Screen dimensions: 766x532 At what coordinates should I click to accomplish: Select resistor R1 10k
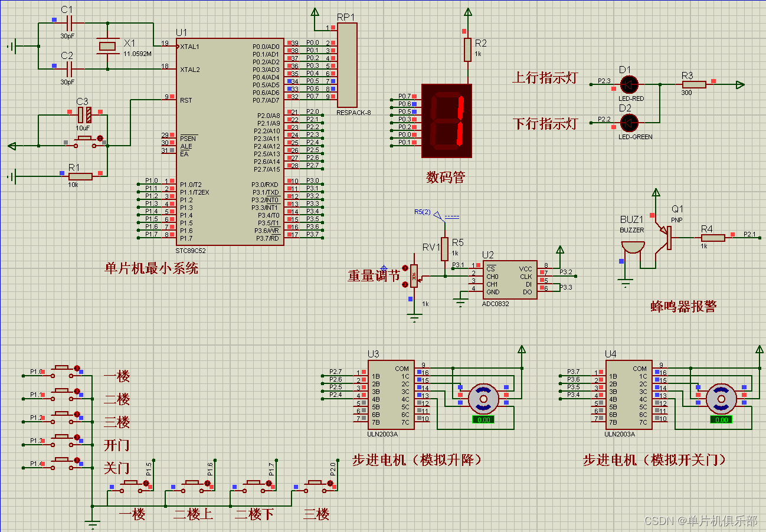tap(80, 176)
